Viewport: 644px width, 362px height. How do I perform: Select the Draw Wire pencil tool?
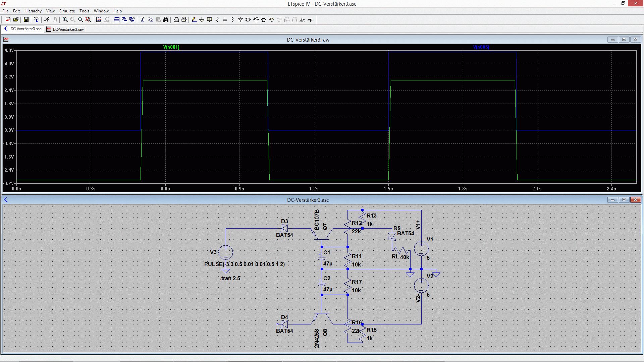click(x=194, y=20)
